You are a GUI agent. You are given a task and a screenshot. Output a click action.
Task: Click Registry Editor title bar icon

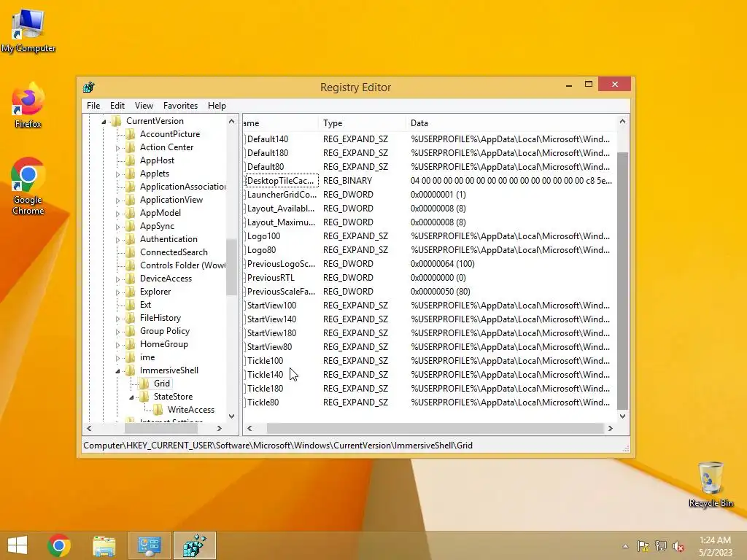[x=88, y=87]
